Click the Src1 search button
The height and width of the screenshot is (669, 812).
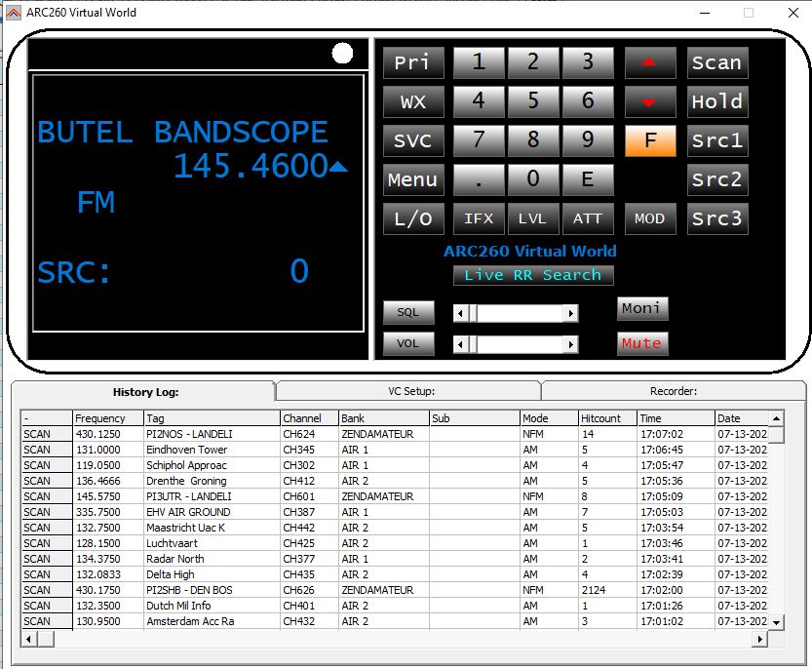(717, 140)
